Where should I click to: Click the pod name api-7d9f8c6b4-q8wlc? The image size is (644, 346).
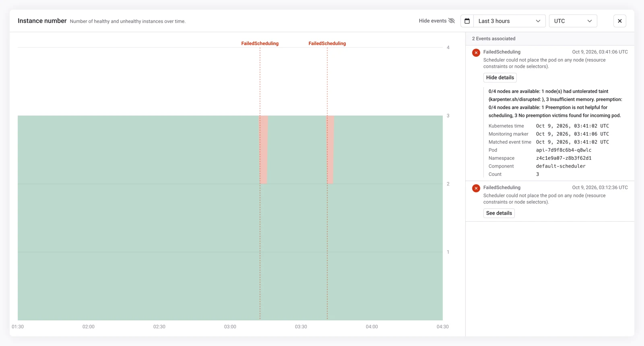point(563,150)
